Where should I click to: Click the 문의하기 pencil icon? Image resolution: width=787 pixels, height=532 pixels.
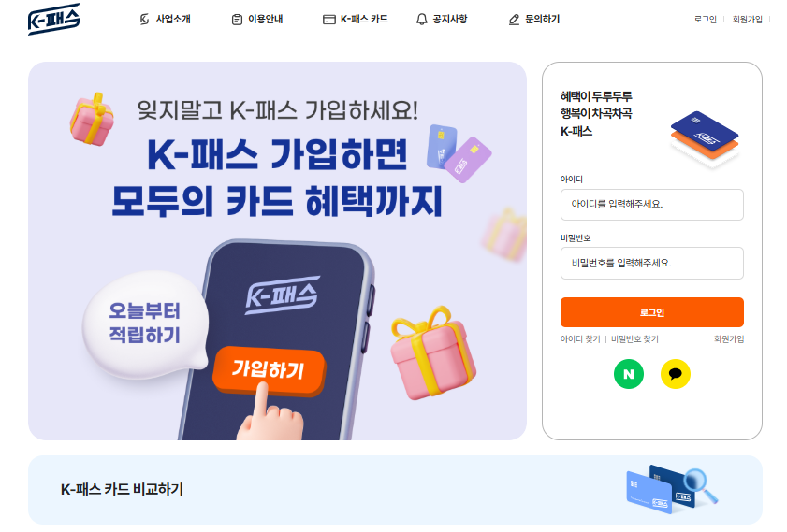(514, 20)
